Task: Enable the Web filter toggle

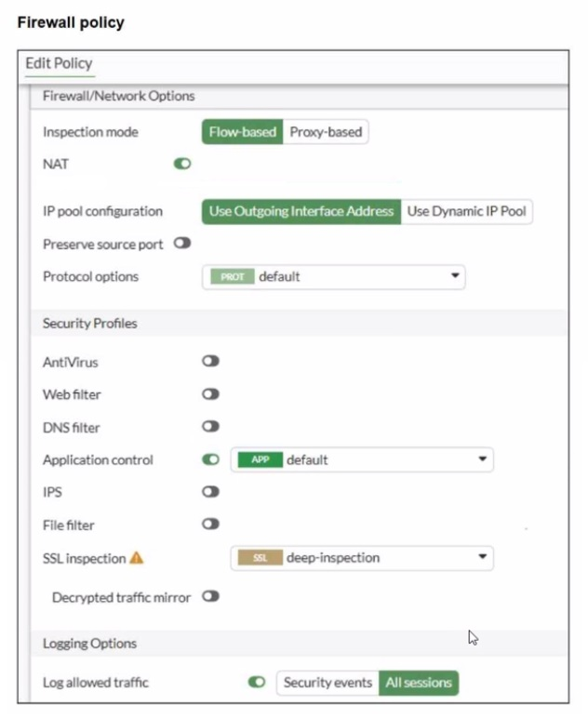Action: point(210,394)
